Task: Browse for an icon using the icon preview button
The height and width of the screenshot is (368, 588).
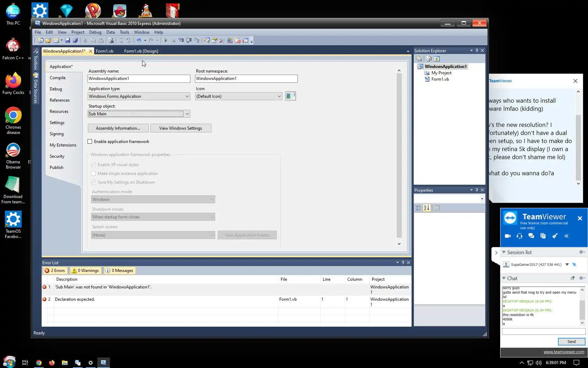Action: pyautogui.click(x=290, y=96)
